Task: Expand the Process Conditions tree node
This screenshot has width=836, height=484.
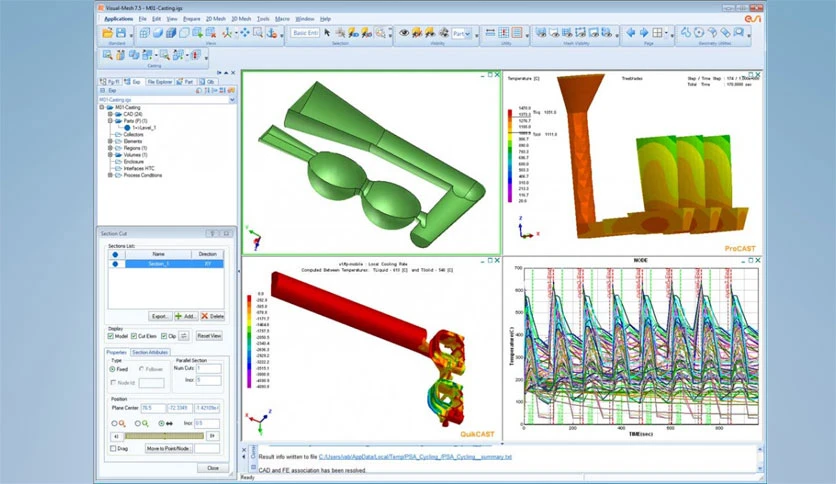Action: click(110, 175)
